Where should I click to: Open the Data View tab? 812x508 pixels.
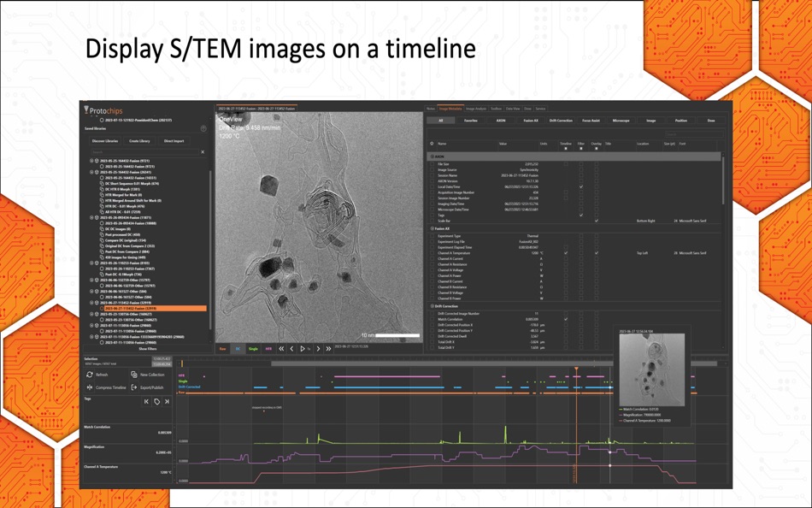(x=513, y=109)
